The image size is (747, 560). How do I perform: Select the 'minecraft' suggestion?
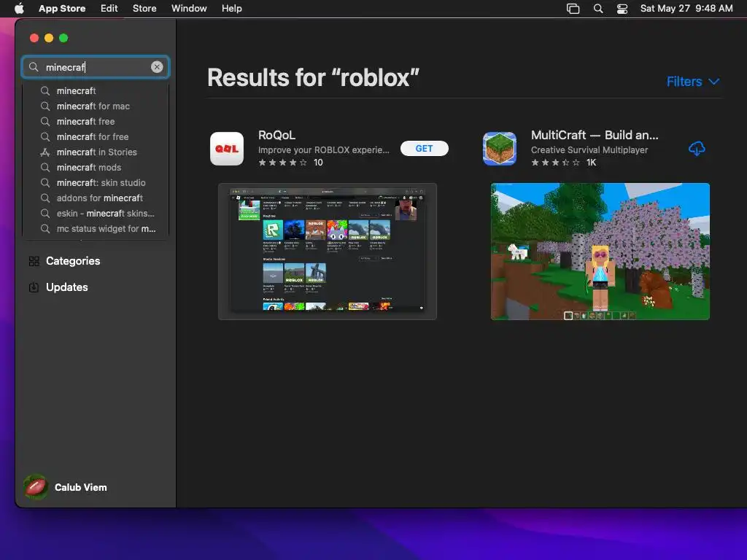[x=96, y=90]
